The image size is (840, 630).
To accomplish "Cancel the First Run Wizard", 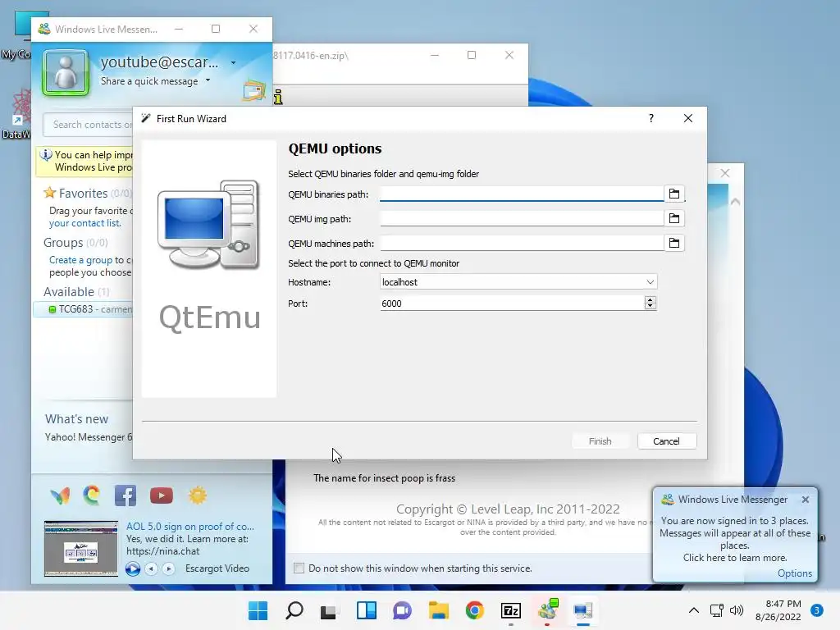I will 666,441.
